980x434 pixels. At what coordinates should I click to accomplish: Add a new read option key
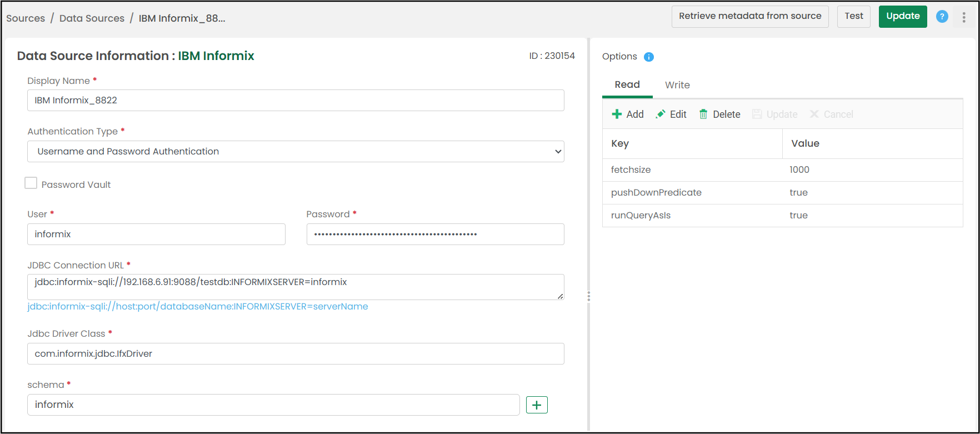point(628,114)
